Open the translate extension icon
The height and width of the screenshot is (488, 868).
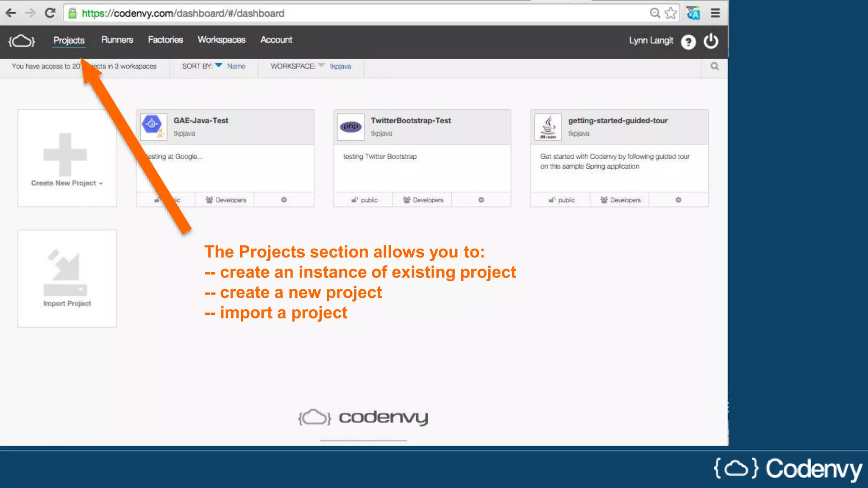(x=693, y=13)
